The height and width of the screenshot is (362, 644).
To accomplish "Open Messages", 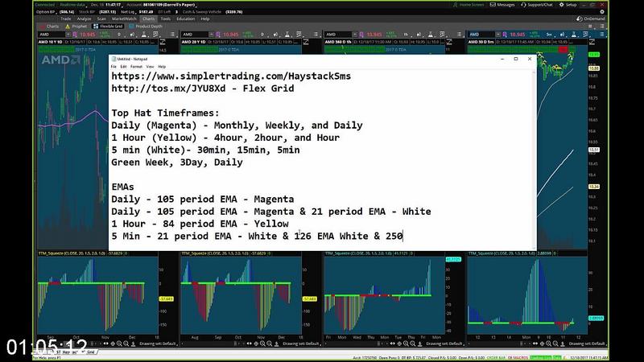I will [502, 5].
